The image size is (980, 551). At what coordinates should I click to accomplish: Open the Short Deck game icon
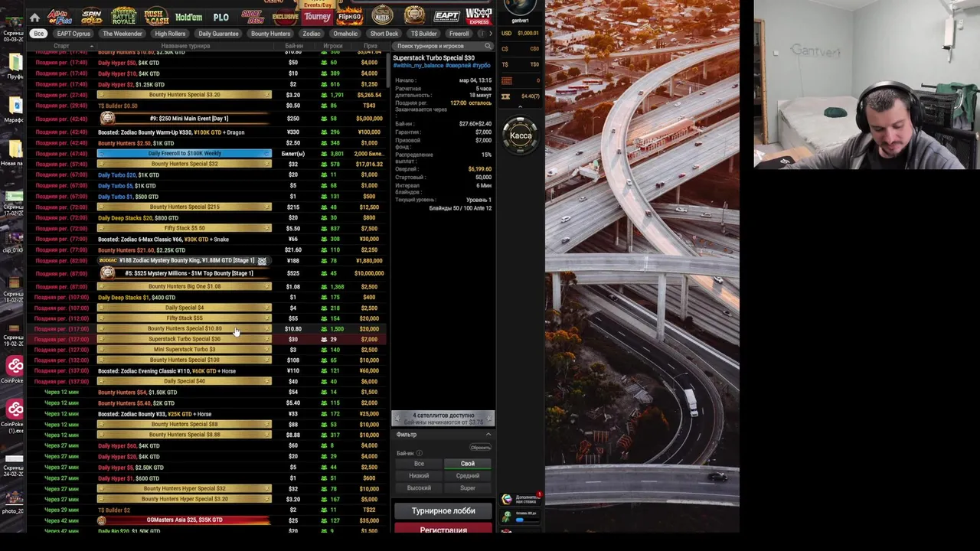[x=252, y=16]
